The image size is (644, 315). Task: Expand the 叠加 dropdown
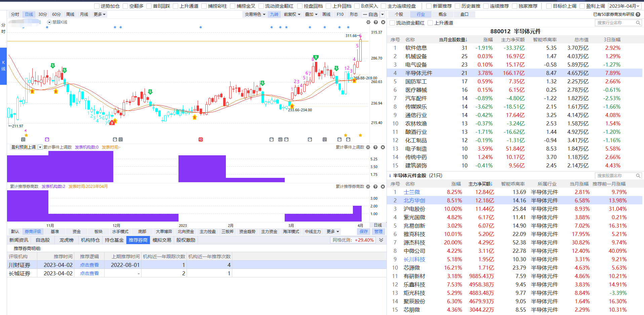[x=311, y=14]
